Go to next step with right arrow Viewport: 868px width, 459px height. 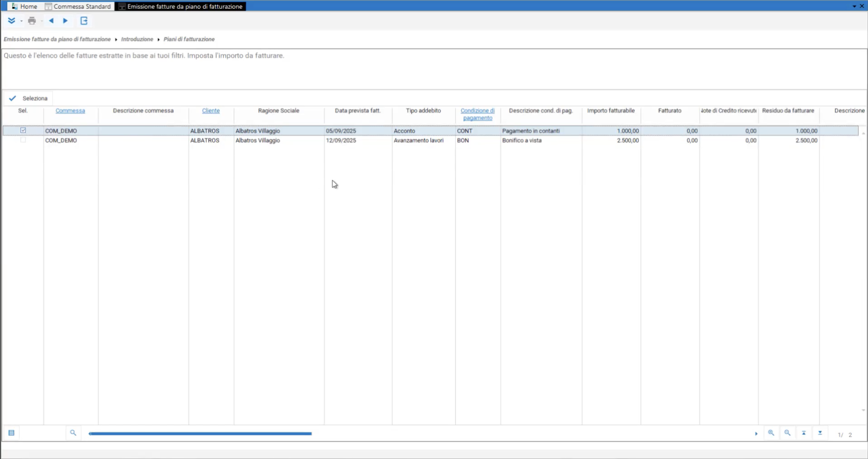[x=65, y=21]
